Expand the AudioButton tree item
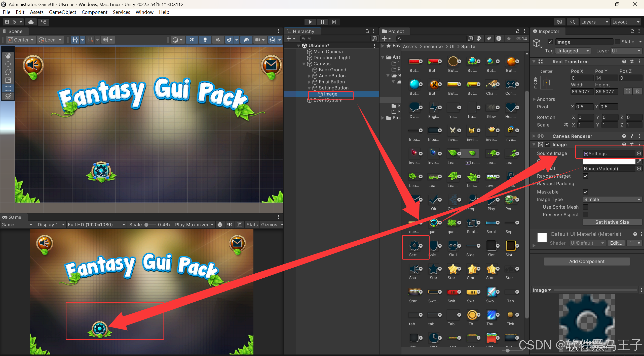The image size is (644, 356). (x=309, y=76)
